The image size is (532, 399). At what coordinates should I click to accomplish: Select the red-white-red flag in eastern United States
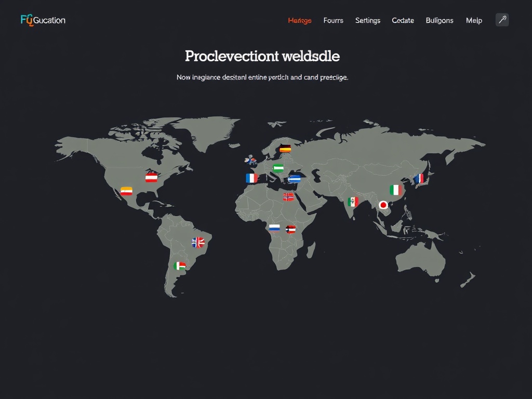click(151, 178)
